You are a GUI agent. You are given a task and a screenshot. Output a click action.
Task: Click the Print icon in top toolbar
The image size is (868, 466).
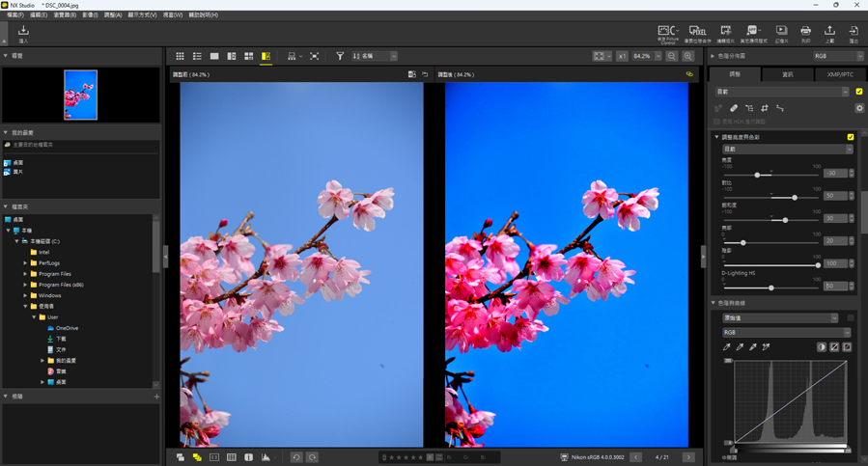click(x=805, y=34)
